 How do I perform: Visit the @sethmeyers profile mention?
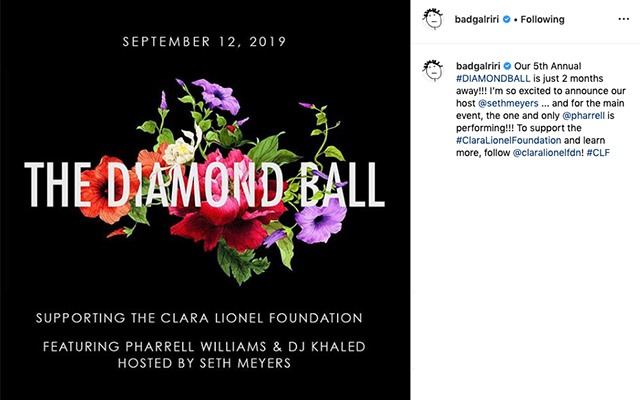click(x=508, y=103)
